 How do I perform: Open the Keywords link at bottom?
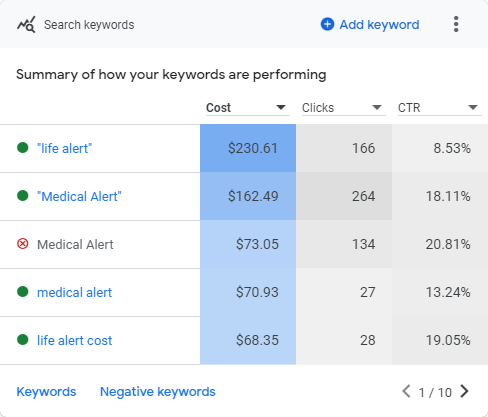[46, 392]
